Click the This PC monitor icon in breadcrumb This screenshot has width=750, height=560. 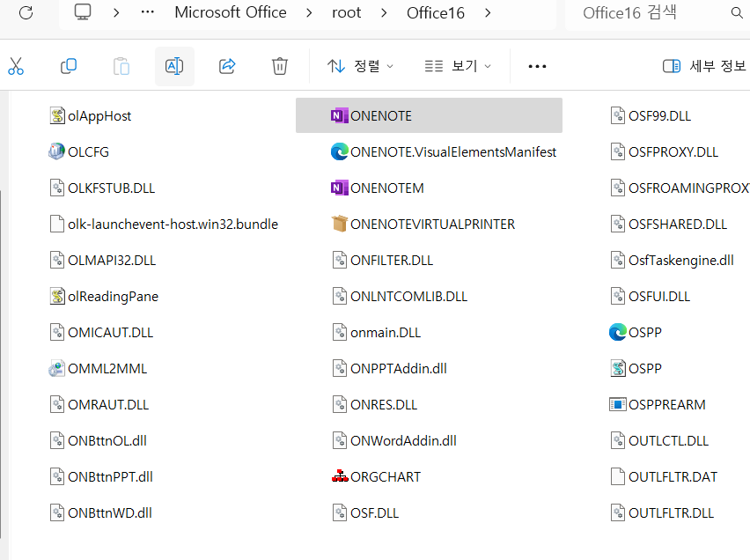(x=82, y=12)
